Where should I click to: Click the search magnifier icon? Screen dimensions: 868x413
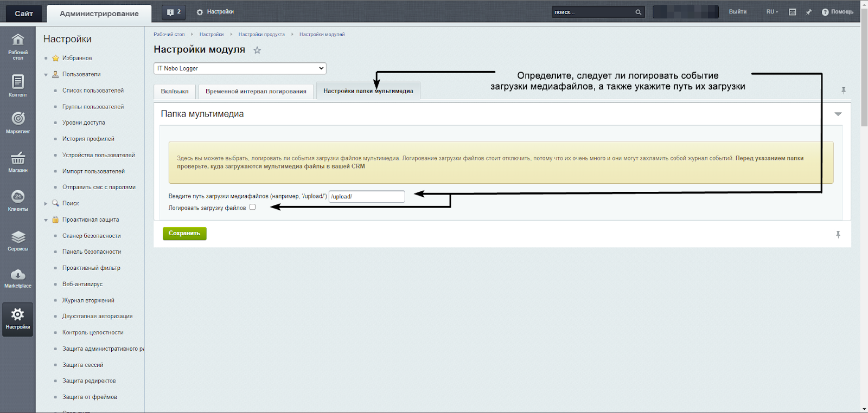639,12
